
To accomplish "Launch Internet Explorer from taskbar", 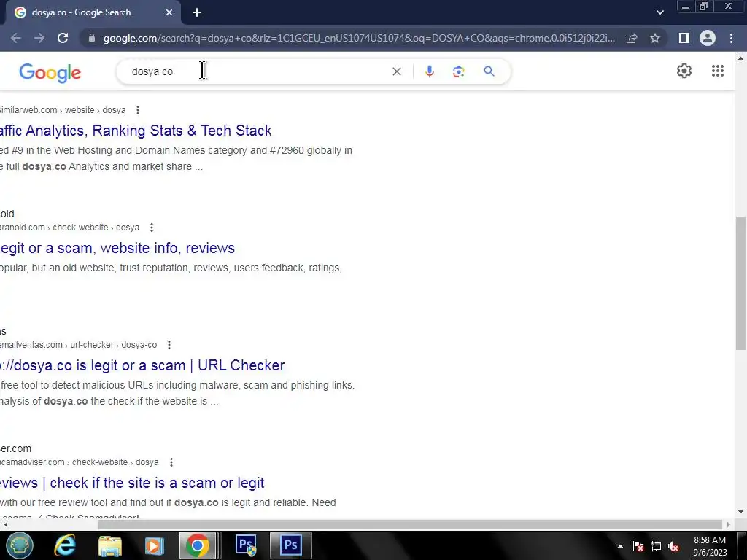I will (65, 545).
